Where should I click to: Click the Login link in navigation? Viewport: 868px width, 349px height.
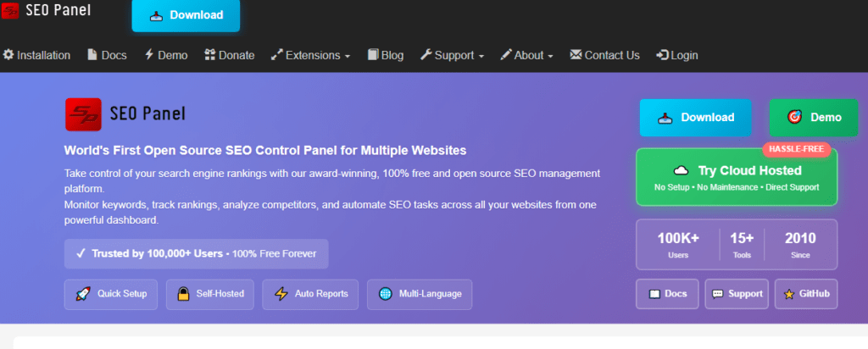click(677, 55)
